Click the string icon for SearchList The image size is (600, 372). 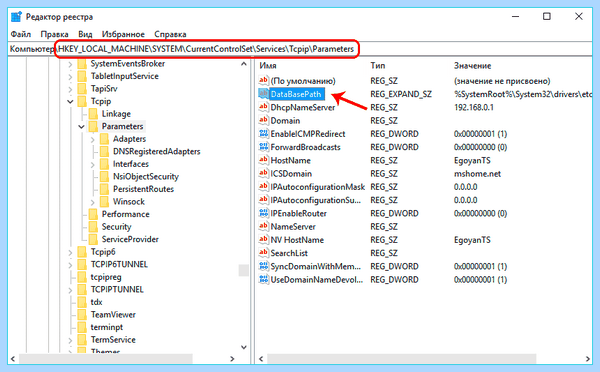(263, 253)
